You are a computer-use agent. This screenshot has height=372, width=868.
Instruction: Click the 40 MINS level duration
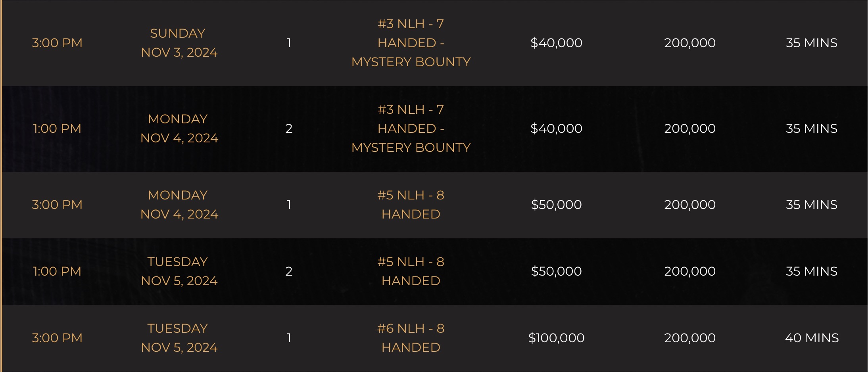tap(812, 338)
